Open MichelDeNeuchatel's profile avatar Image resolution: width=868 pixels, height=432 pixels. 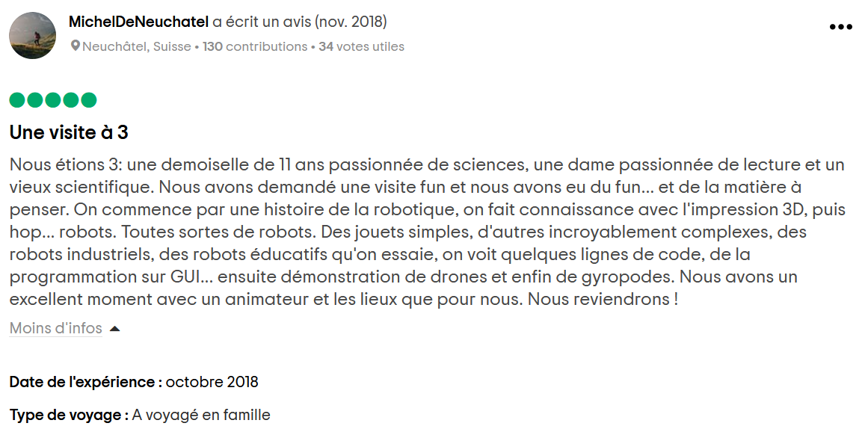tap(33, 35)
